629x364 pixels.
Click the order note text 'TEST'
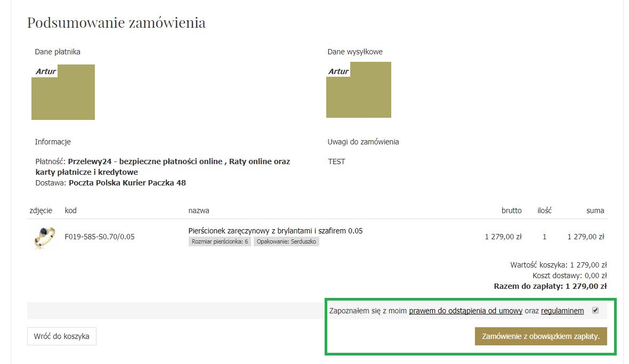tap(336, 161)
